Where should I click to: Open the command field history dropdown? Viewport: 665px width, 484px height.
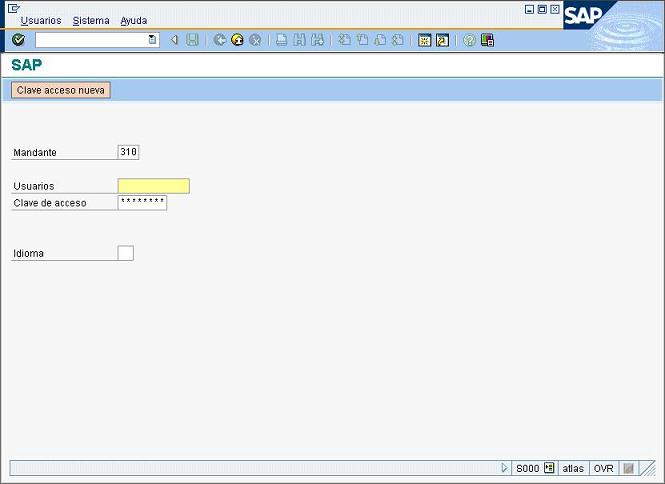(x=152, y=40)
